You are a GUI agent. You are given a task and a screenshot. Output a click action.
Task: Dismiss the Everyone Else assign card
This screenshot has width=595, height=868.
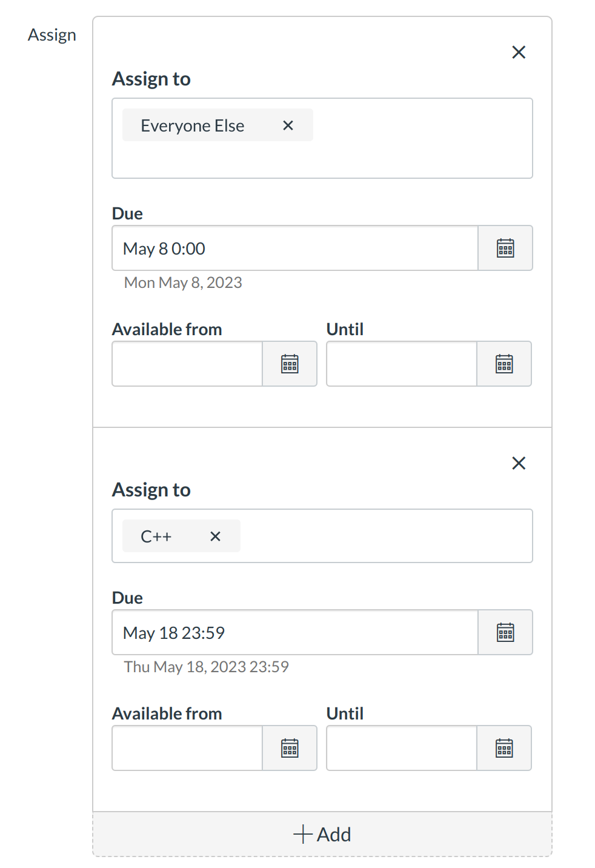click(519, 52)
